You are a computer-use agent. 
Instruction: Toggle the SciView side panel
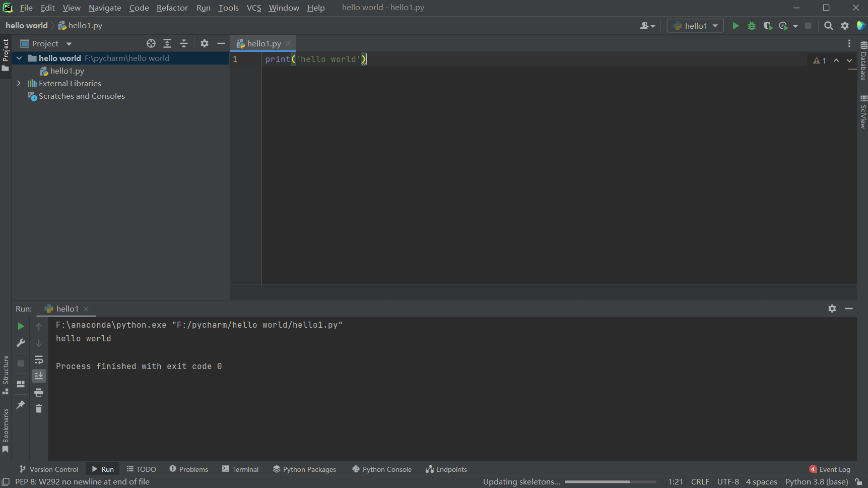863,112
